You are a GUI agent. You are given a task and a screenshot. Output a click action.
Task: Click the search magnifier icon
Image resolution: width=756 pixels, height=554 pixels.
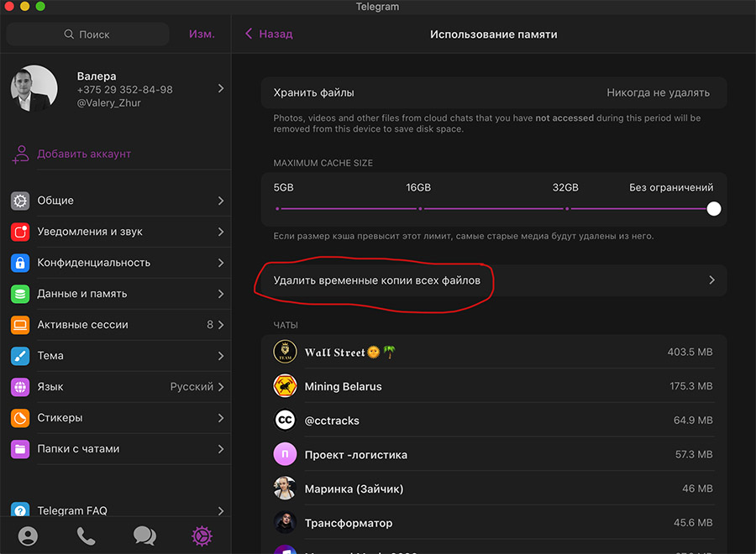pos(69,34)
